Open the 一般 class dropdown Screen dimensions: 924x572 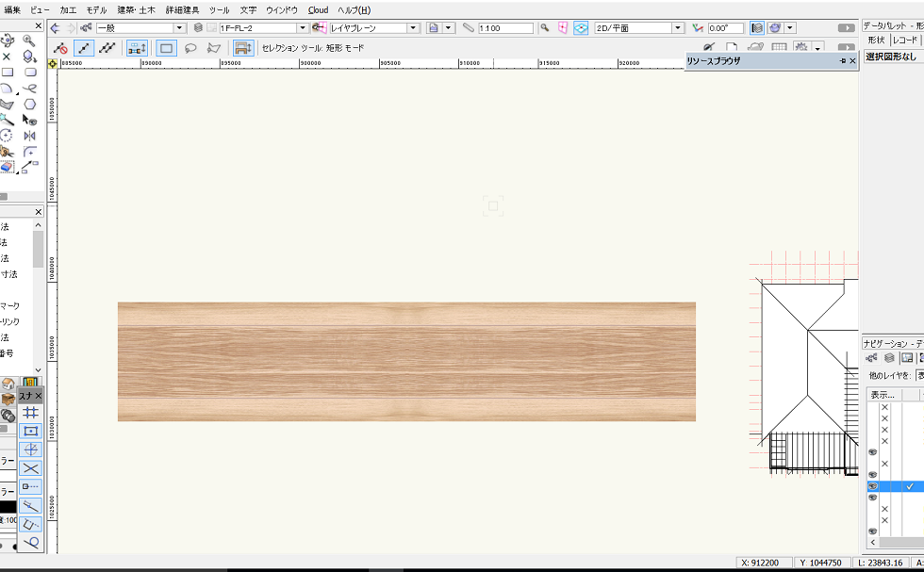(180, 27)
